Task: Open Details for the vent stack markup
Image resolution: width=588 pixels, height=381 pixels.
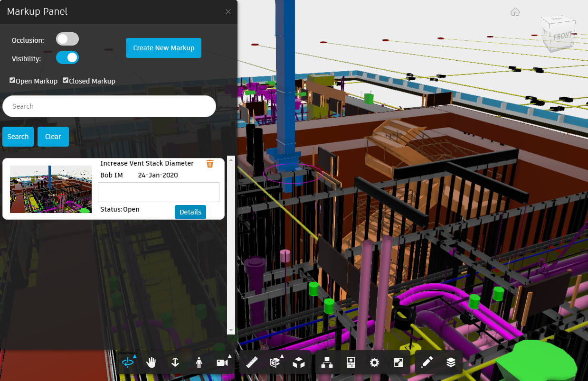Action: coord(190,212)
